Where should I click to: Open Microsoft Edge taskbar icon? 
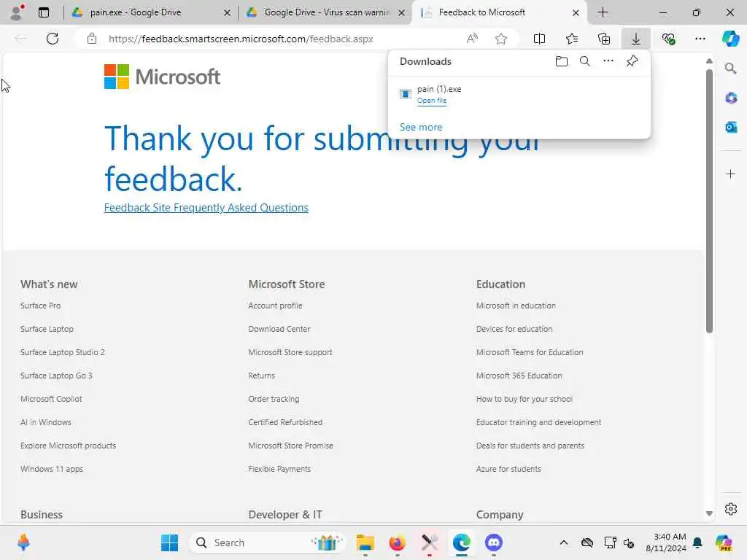[462, 542]
